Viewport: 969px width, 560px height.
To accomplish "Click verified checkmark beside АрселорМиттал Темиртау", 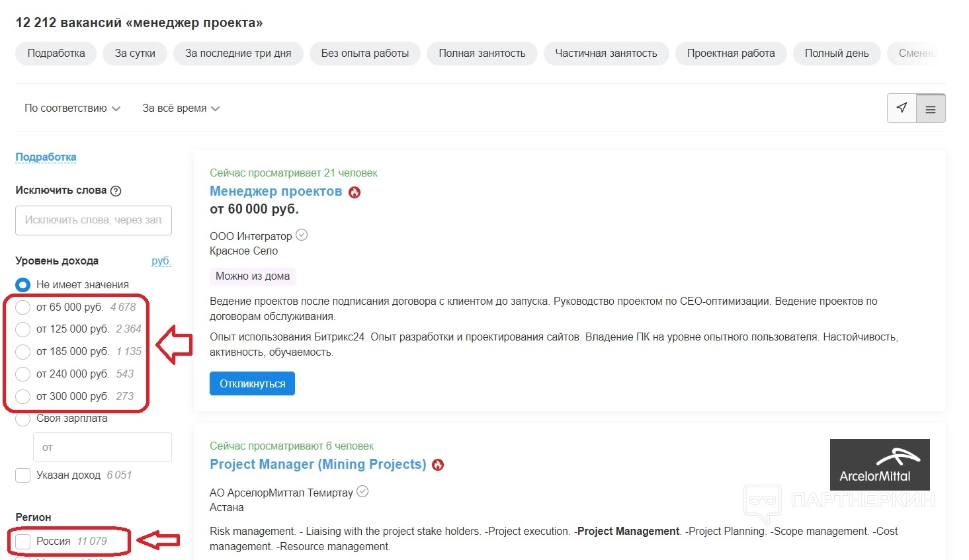I will (362, 491).
